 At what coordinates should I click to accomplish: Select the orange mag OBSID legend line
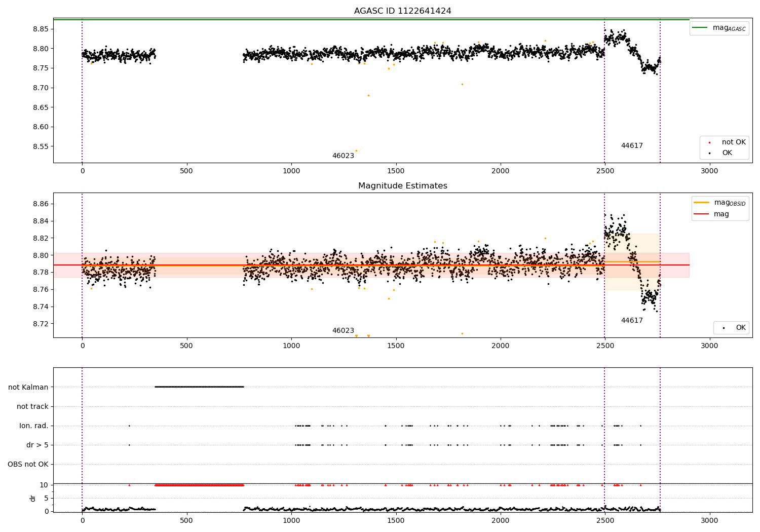702,202
